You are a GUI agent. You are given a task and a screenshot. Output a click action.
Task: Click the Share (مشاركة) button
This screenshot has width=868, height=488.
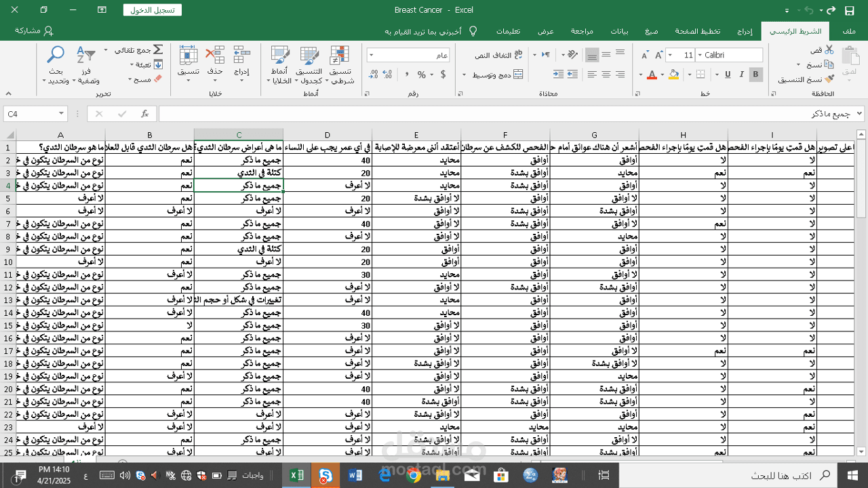pyautogui.click(x=34, y=31)
